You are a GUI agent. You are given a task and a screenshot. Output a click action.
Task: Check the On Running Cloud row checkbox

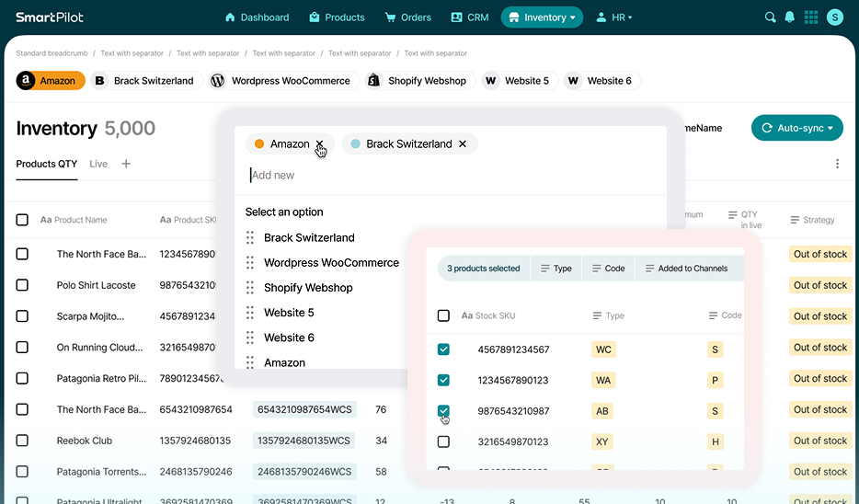coord(22,348)
